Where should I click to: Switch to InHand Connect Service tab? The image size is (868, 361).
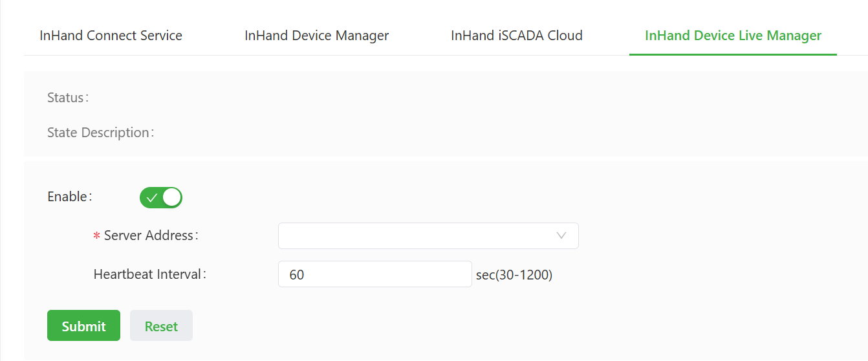[x=111, y=36]
